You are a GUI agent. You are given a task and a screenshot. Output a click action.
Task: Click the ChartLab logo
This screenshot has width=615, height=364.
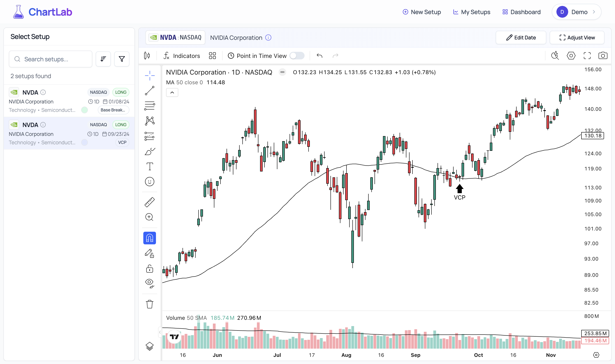tap(42, 12)
